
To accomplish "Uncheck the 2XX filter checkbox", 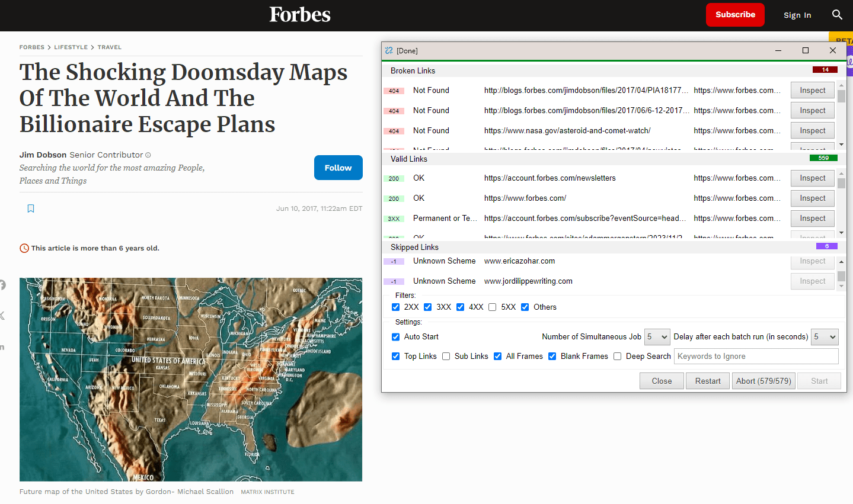I will click(x=396, y=307).
